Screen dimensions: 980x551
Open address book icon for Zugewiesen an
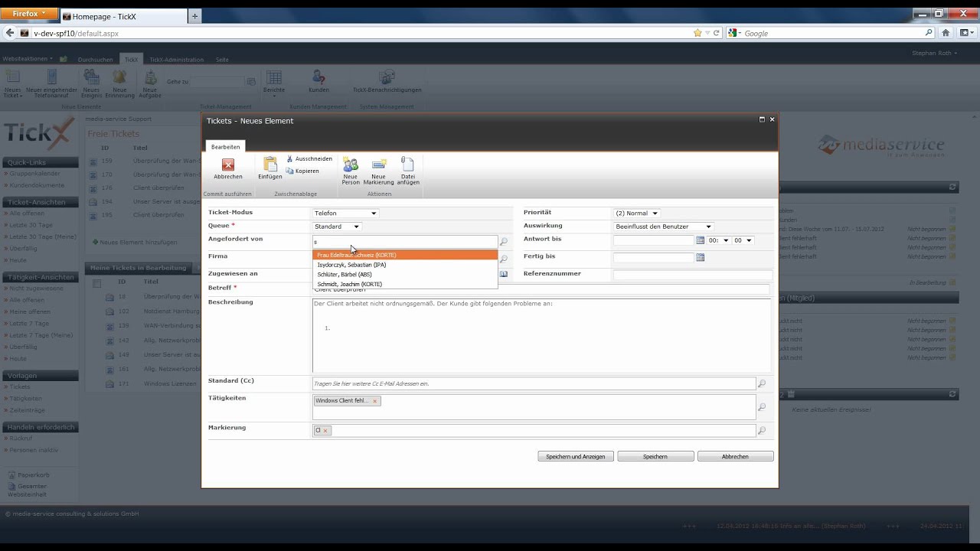pos(504,274)
